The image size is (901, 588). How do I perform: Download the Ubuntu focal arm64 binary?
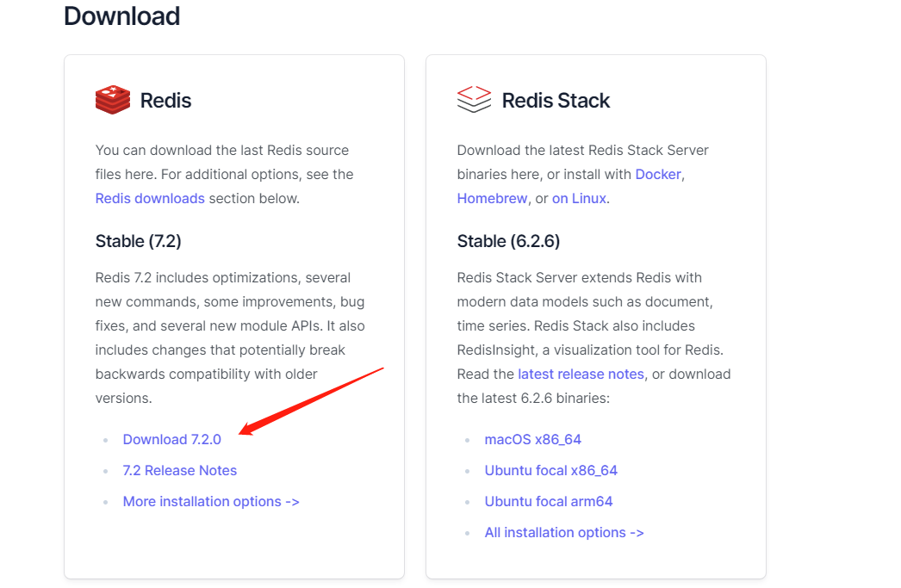(x=548, y=501)
